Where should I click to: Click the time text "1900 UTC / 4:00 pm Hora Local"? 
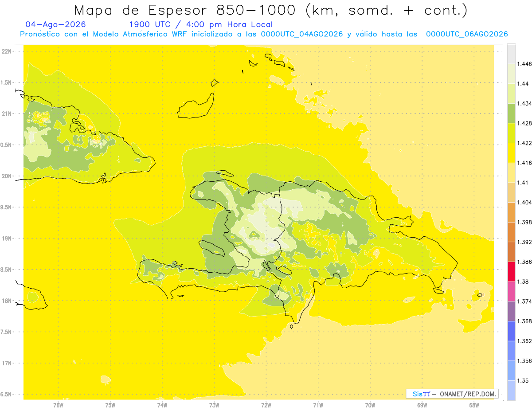pos(200,25)
